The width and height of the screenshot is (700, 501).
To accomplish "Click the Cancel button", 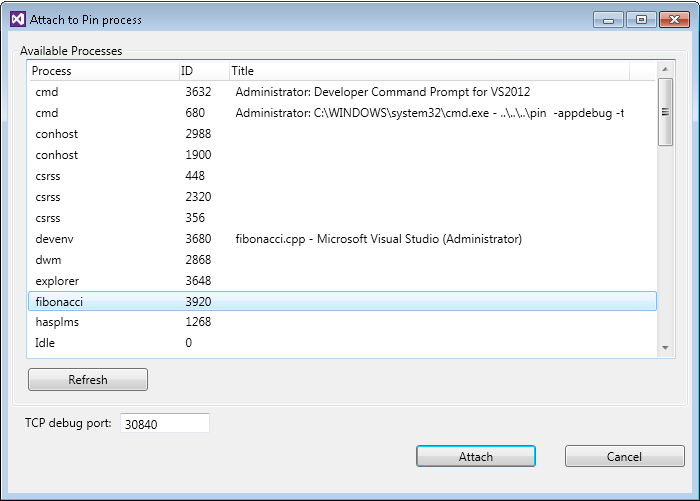I will [625, 456].
